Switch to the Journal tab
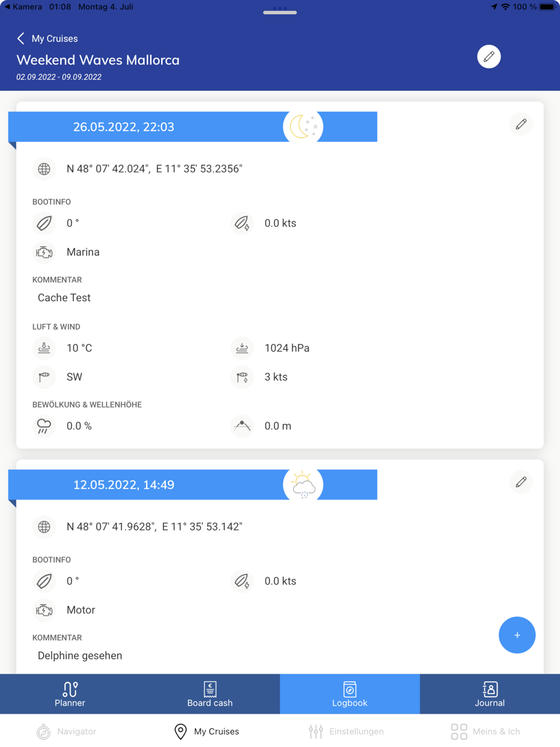560x747 pixels. pos(490,694)
